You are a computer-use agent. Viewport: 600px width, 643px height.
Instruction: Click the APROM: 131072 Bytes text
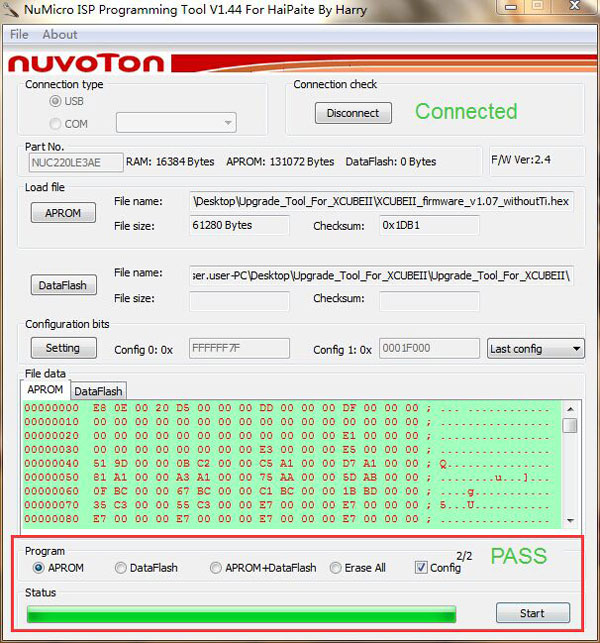pyautogui.click(x=281, y=162)
